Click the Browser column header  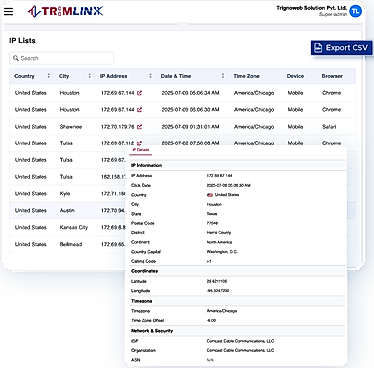coord(332,76)
